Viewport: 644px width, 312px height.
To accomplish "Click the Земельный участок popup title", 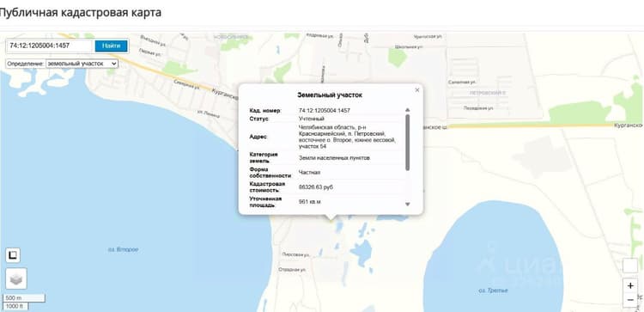I will click(330, 95).
